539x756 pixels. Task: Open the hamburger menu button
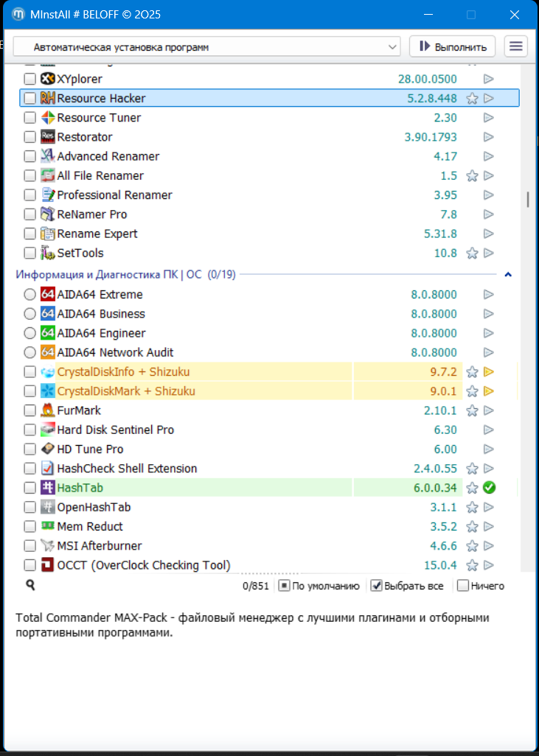pos(516,46)
